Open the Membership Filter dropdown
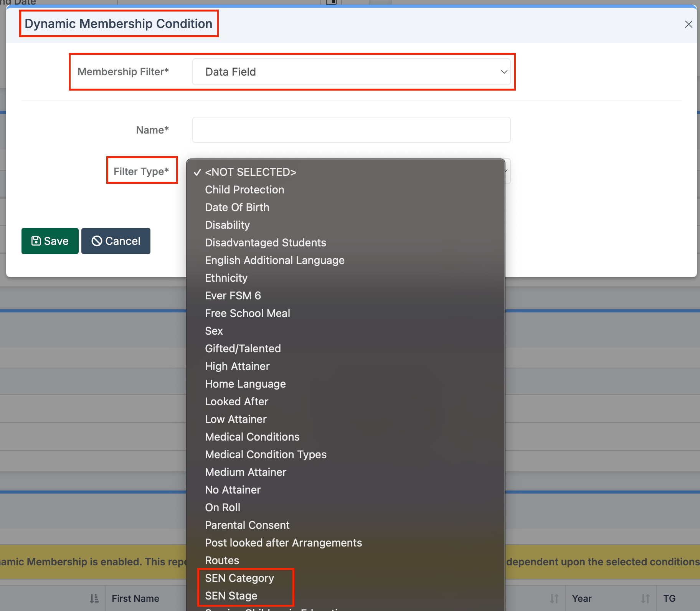 click(351, 72)
